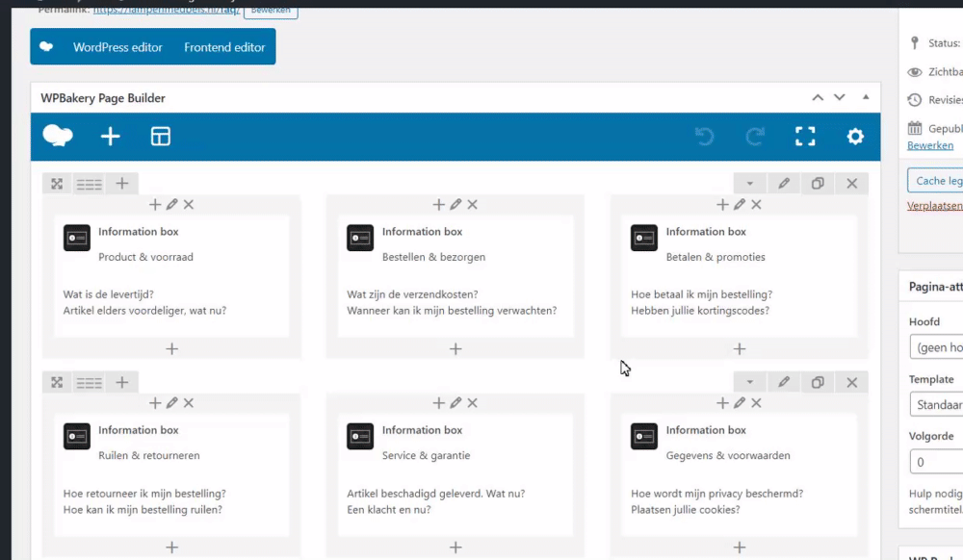This screenshot has width=963, height=560.
Task: Grab the move handle of second row
Action: coord(57,382)
